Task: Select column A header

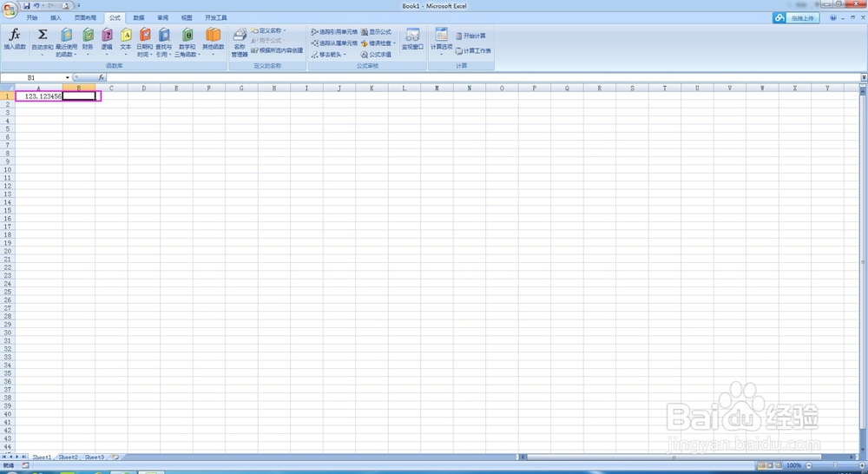Action: pos(39,88)
